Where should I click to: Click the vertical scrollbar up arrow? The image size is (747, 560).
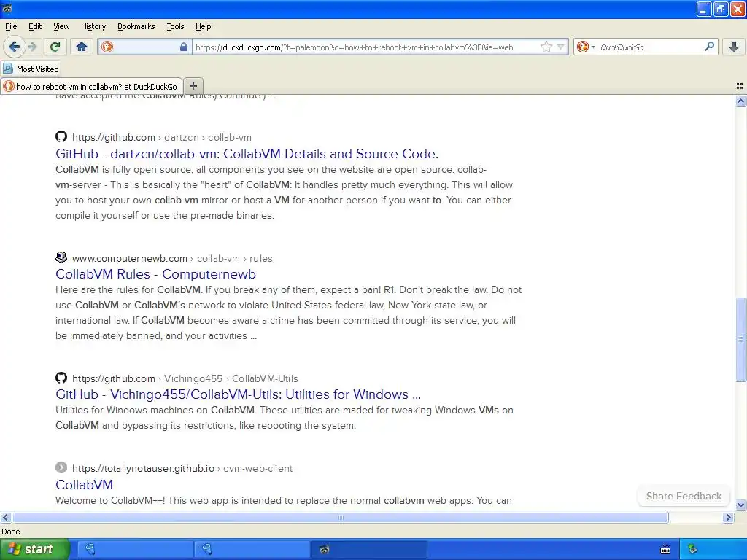click(740, 101)
